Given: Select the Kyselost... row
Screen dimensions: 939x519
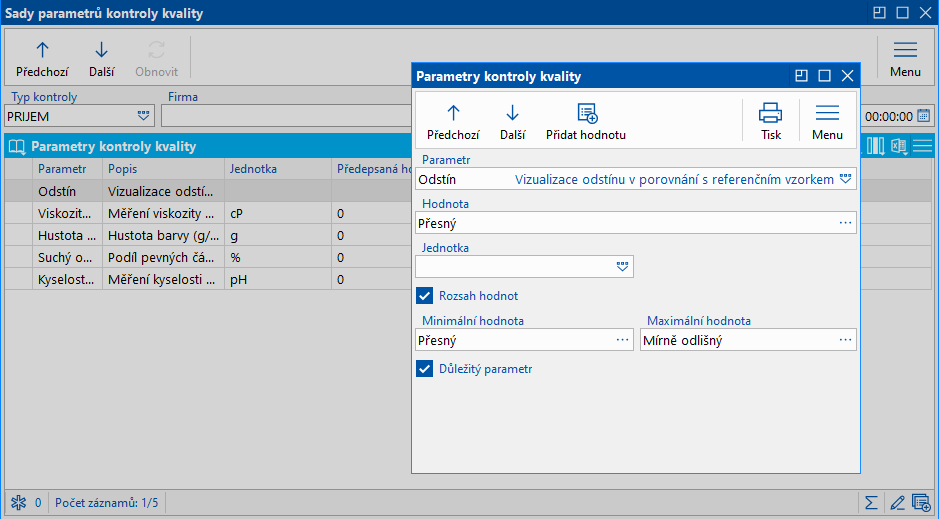Looking at the screenshot, I should point(208,279).
